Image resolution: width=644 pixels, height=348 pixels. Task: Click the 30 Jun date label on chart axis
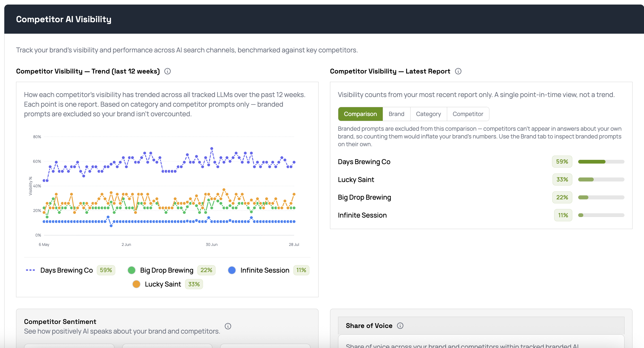[212, 245]
